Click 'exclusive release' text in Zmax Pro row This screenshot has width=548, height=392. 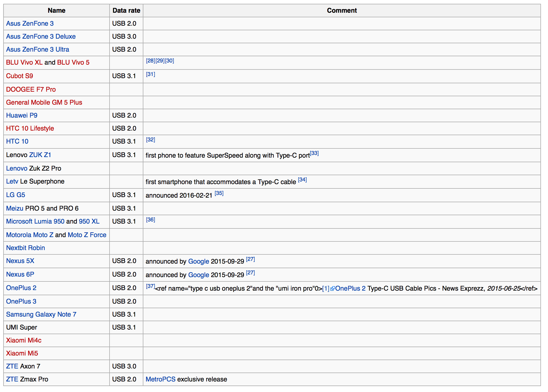tap(202, 379)
